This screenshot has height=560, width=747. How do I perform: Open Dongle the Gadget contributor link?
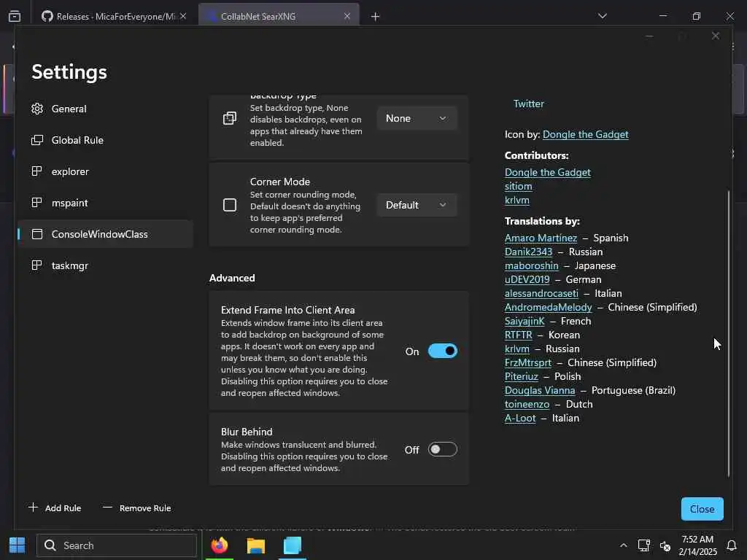pyautogui.click(x=547, y=172)
